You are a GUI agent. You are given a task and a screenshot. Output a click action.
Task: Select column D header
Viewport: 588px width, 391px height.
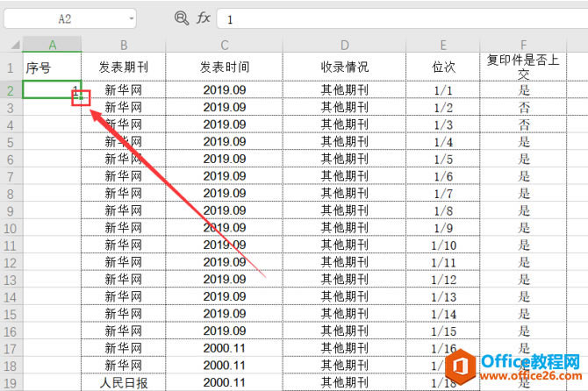pyautogui.click(x=344, y=45)
